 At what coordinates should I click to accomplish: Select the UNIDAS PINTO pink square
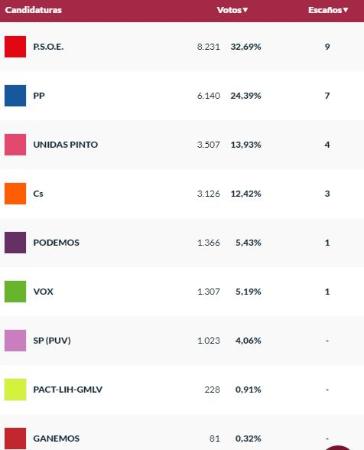(15, 145)
